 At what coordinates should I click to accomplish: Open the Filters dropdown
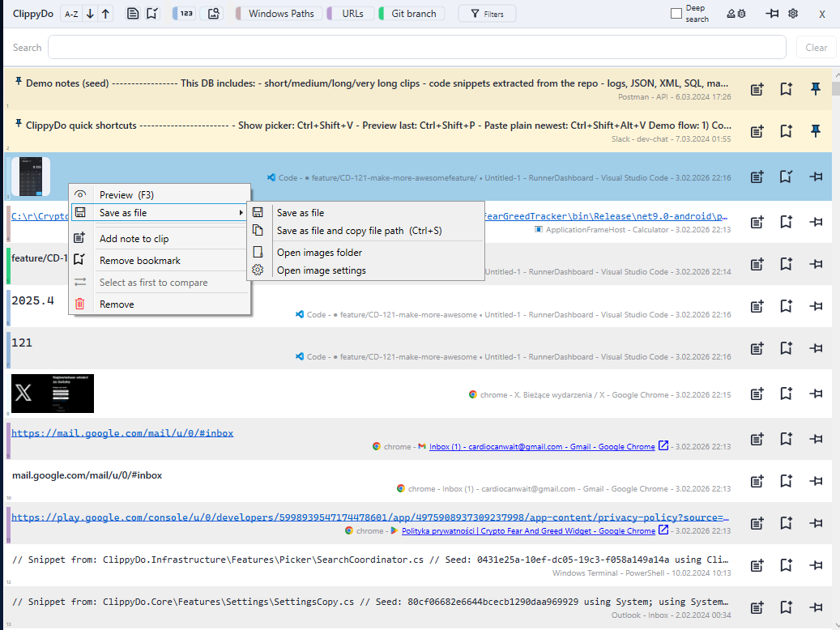[x=487, y=13]
